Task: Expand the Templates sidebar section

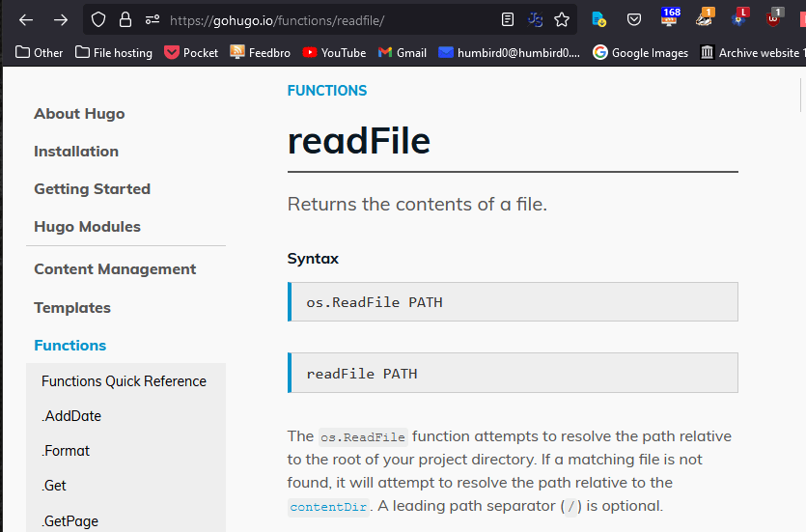Action: (x=72, y=308)
